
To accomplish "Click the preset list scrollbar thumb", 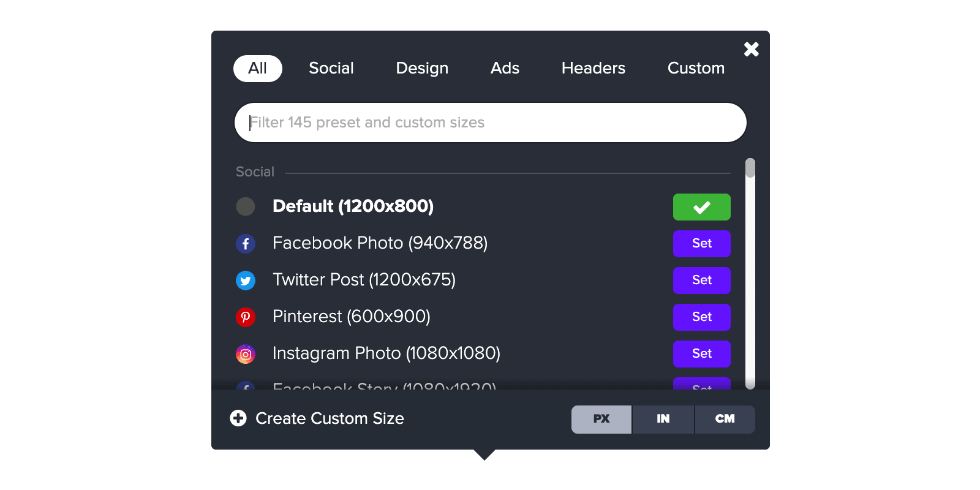I will (x=750, y=168).
